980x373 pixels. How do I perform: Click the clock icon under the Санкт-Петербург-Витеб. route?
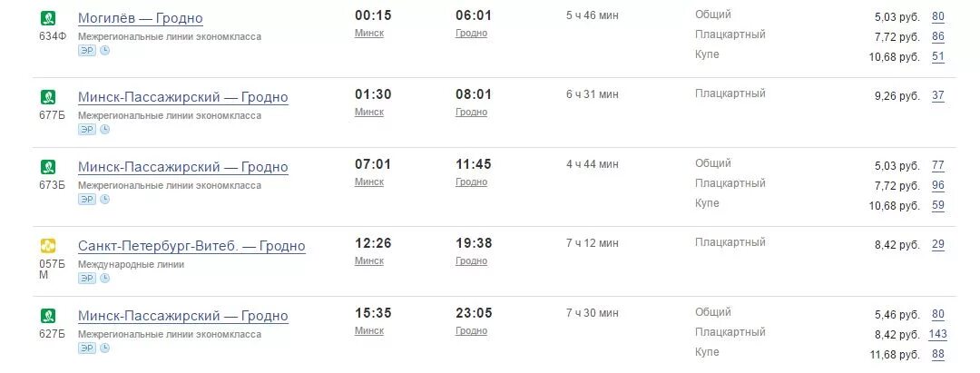pos(105,278)
